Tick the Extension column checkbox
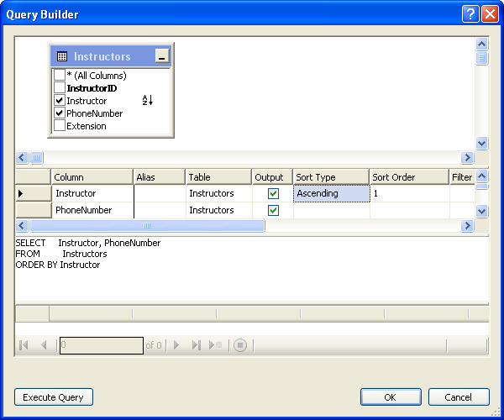 point(60,126)
